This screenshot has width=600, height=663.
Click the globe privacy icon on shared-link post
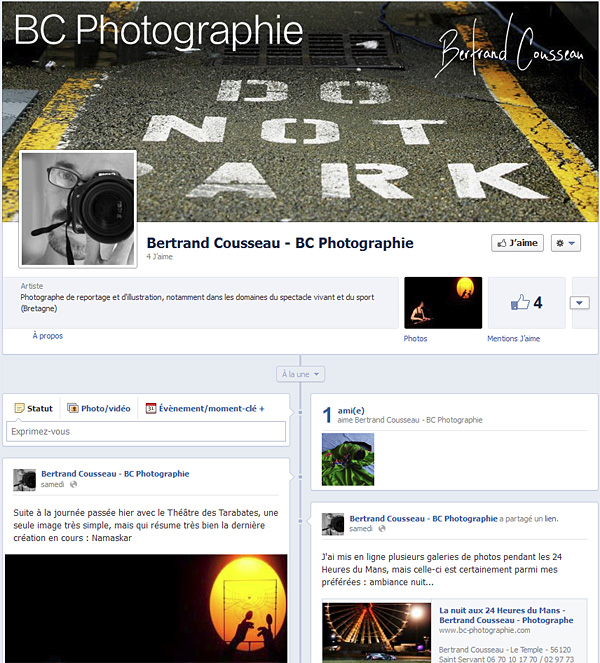(382, 529)
